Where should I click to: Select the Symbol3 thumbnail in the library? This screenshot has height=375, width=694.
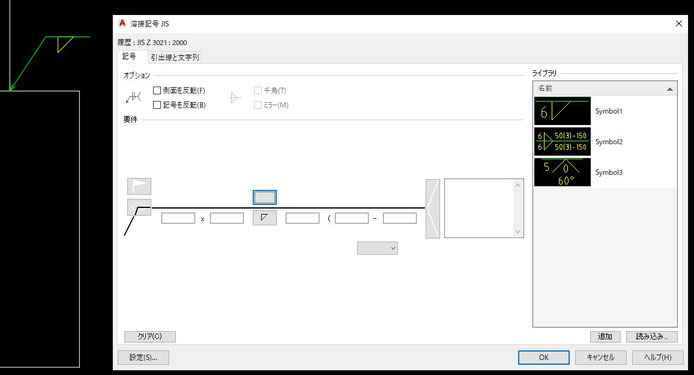pos(562,172)
